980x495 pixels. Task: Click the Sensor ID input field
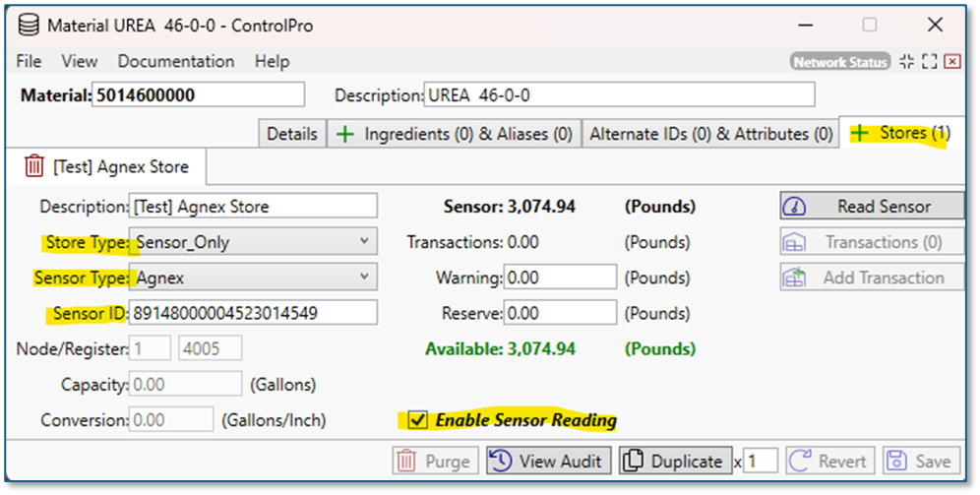tap(253, 313)
